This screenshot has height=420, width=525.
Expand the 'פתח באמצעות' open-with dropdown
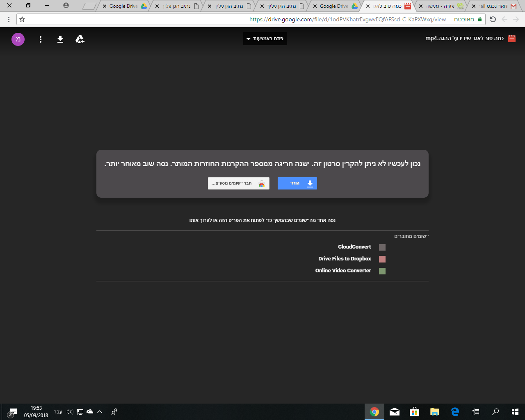pyautogui.click(x=265, y=39)
